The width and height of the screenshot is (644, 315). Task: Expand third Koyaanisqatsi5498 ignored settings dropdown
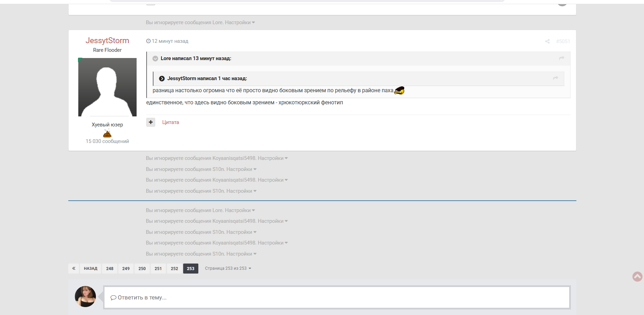click(x=273, y=221)
